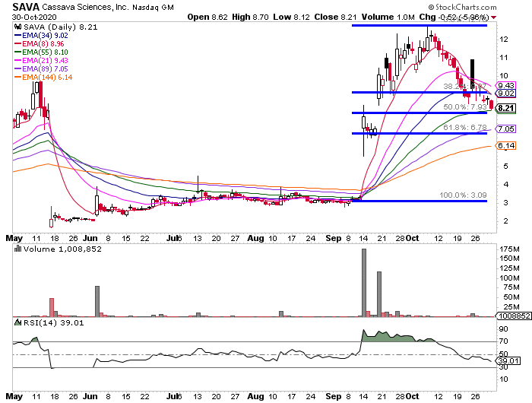Click the 9.43 pink price tag
The width and height of the screenshot is (532, 403).
point(505,86)
